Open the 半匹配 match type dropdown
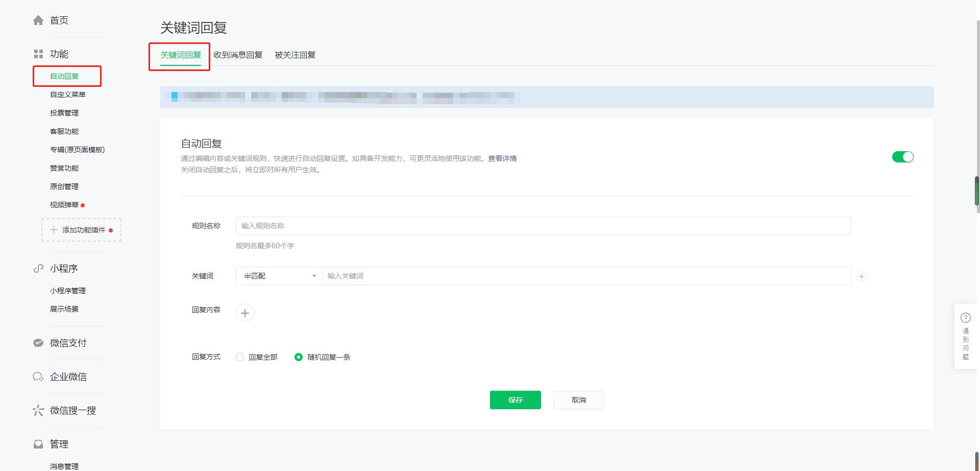Image resolution: width=980 pixels, height=471 pixels. [278, 276]
